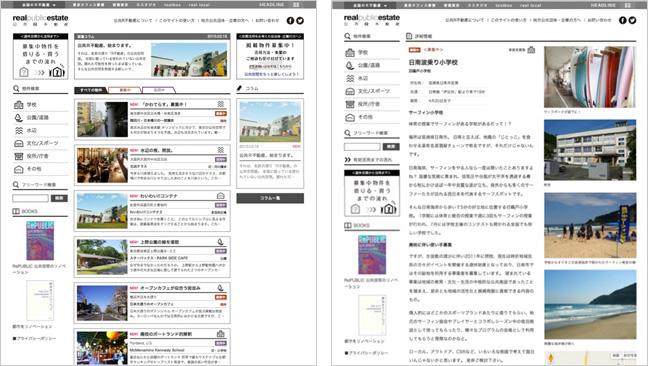Click HEADLINE grid icon on listing page top bar

point(296,5)
